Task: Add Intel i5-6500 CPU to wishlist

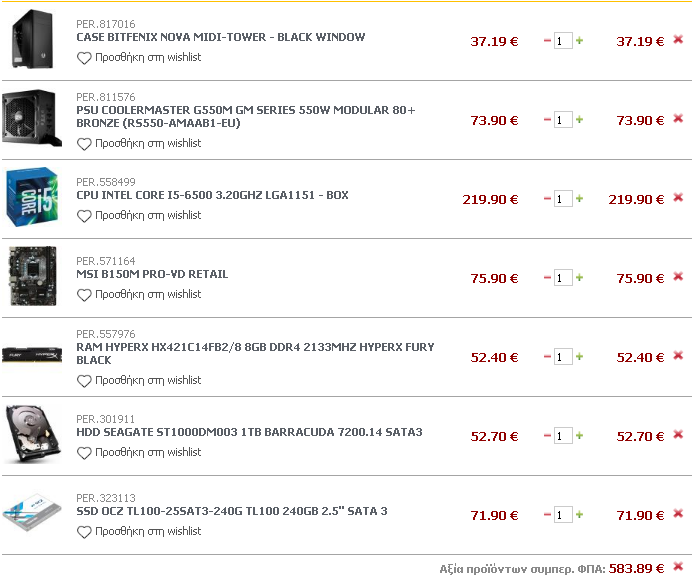Action: (139, 215)
